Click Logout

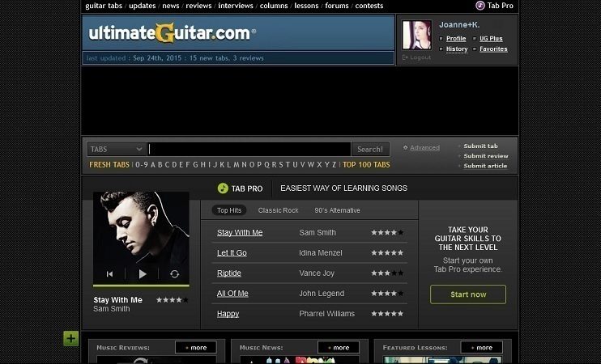(420, 57)
